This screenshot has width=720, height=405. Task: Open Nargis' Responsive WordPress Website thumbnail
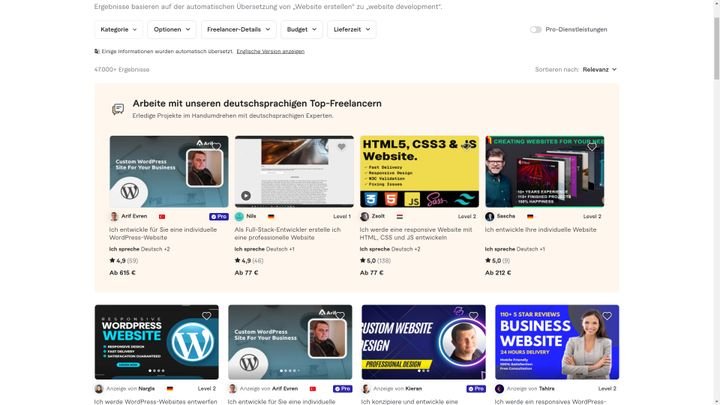(x=157, y=342)
